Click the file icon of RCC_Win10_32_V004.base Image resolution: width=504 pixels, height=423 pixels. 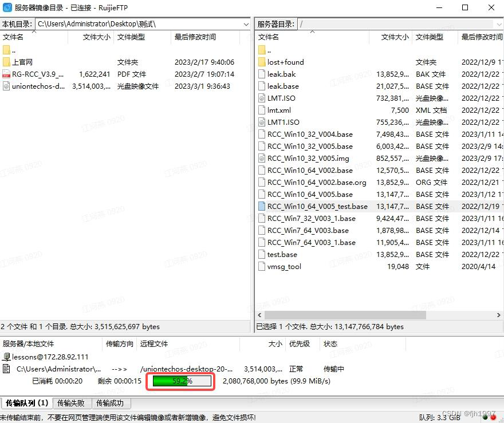[x=262, y=135]
